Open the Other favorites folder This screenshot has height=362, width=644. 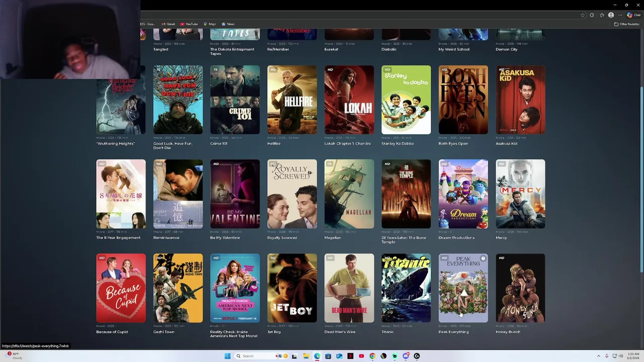click(x=626, y=24)
